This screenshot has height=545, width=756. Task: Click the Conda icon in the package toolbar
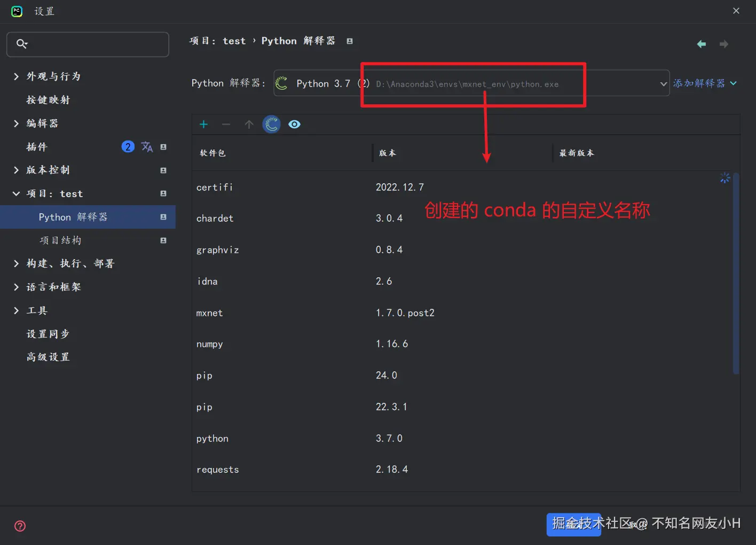click(x=271, y=124)
